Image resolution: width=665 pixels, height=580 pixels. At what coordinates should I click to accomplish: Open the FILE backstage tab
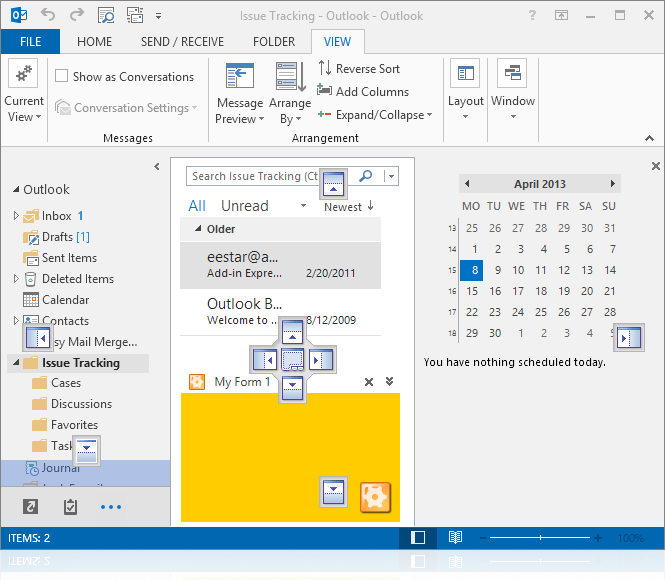31,42
